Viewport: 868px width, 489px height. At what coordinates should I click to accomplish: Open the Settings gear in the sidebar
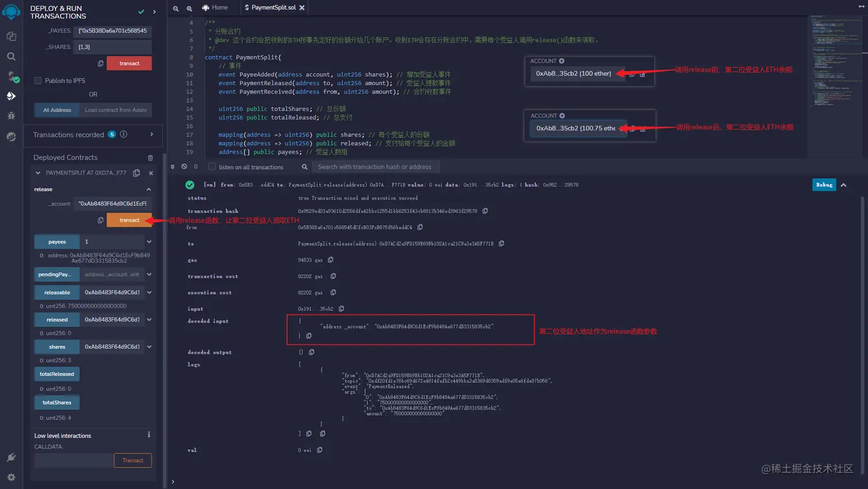pyautogui.click(x=11, y=477)
